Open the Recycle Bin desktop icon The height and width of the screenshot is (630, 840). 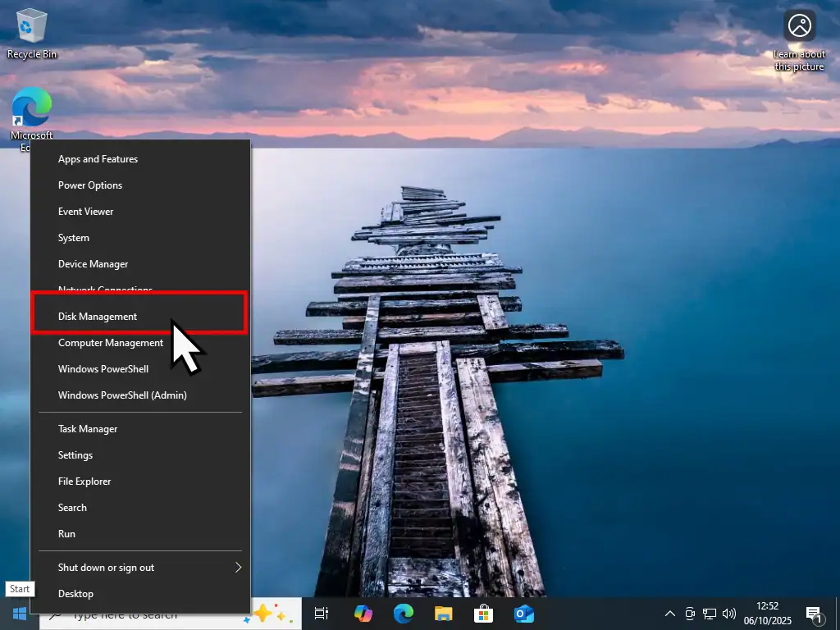(x=31, y=33)
